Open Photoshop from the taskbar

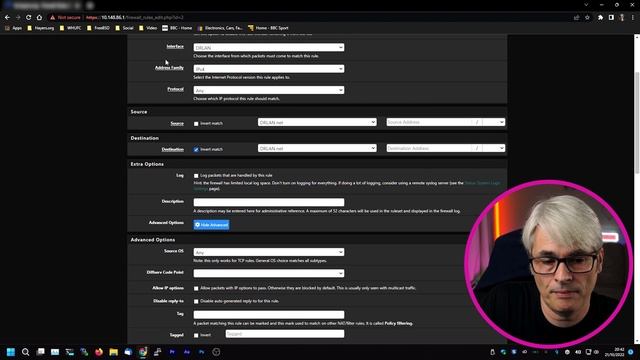click(202, 352)
